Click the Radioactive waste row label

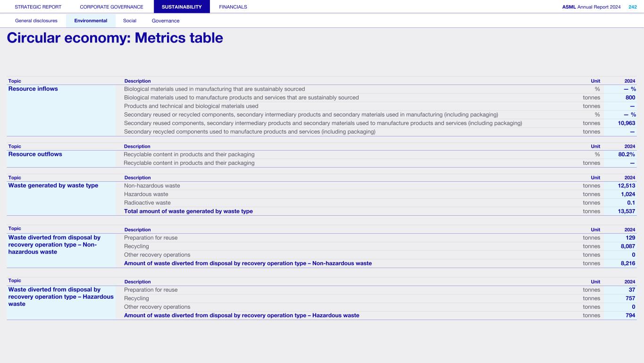(147, 203)
